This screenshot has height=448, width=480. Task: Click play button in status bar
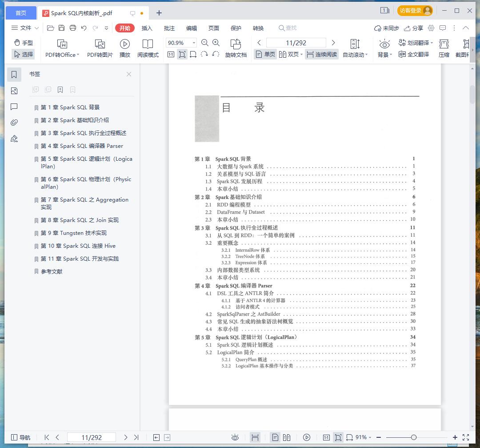pos(306,437)
